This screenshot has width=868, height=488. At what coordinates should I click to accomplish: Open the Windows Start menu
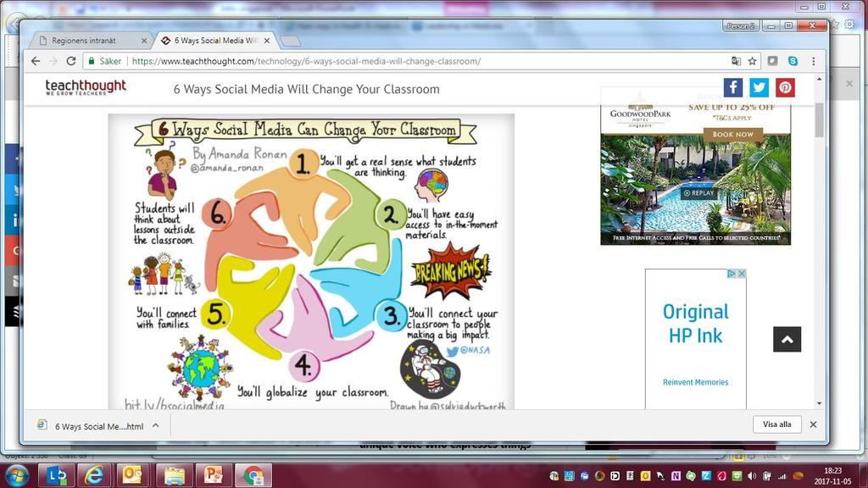point(17,476)
